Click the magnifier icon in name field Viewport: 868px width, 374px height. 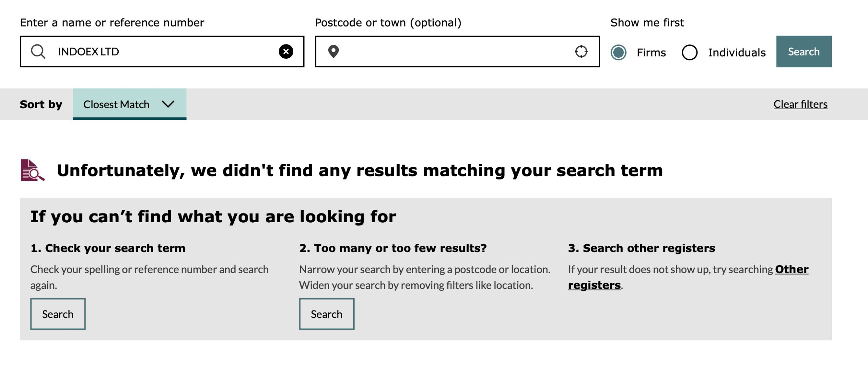click(x=38, y=52)
